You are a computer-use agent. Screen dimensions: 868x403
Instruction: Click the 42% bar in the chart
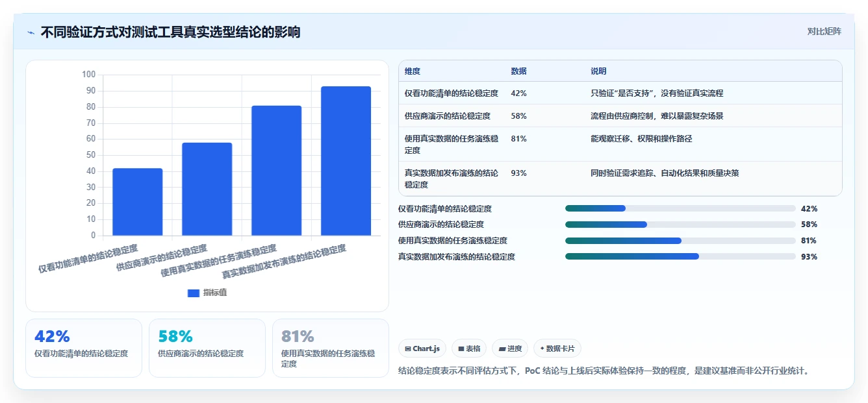click(138, 202)
